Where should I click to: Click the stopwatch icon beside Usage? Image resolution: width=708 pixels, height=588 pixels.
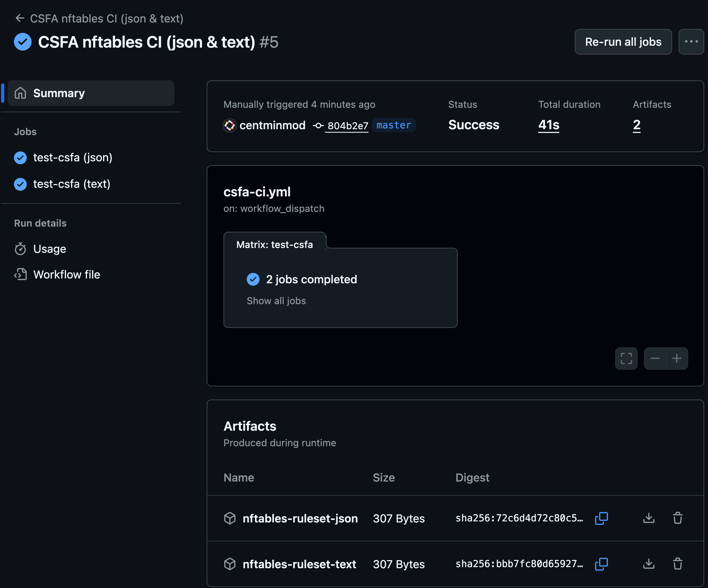click(20, 249)
